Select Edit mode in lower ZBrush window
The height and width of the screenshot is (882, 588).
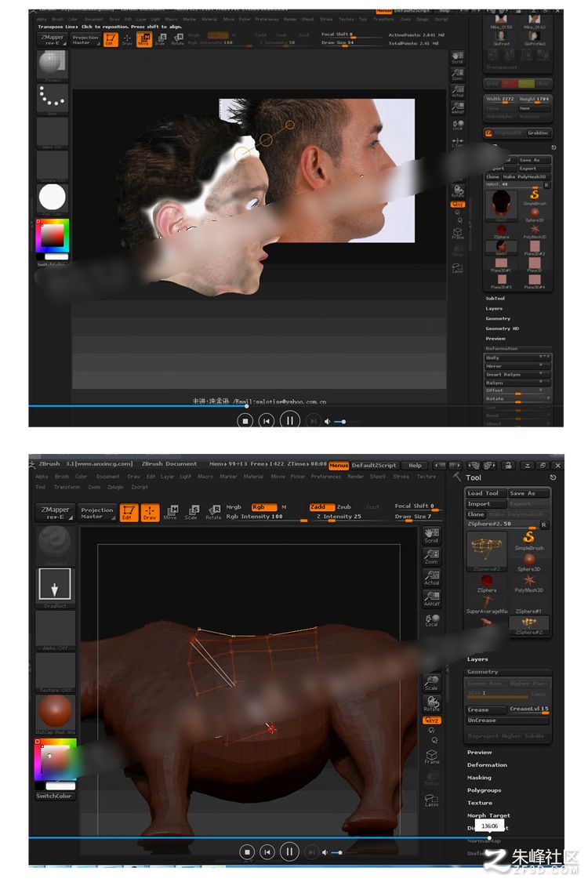pyautogui.click(x=129, y=512)
